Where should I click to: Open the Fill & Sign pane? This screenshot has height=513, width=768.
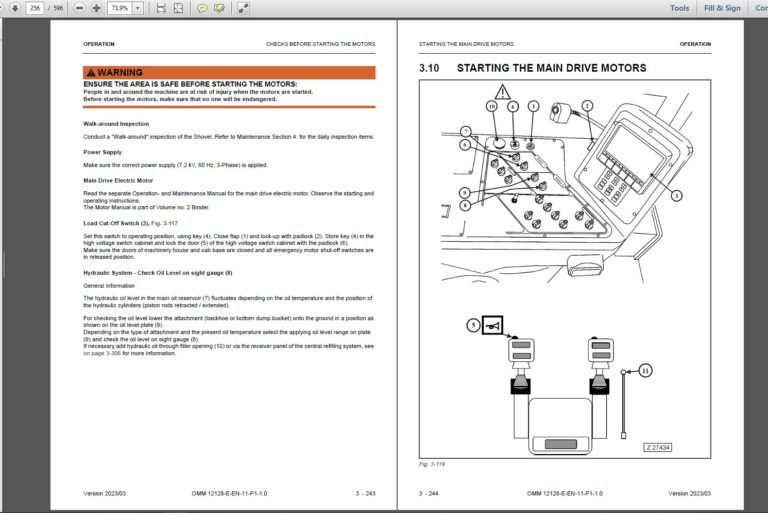(722, 8)
